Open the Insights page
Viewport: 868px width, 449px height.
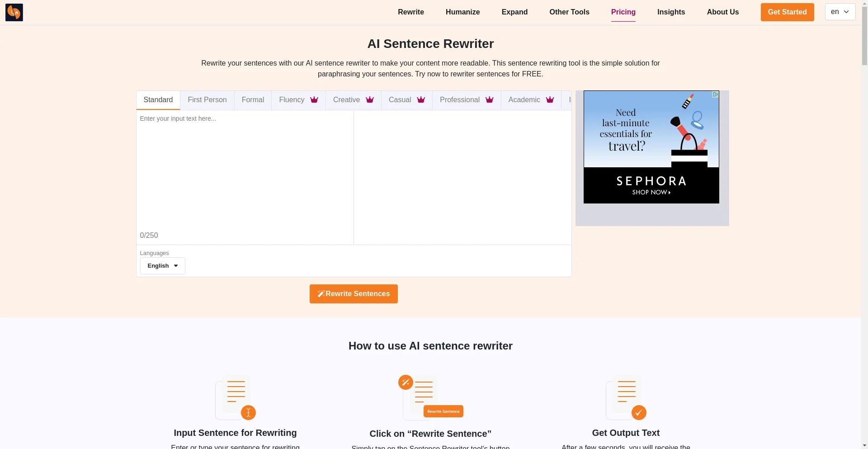671,12
